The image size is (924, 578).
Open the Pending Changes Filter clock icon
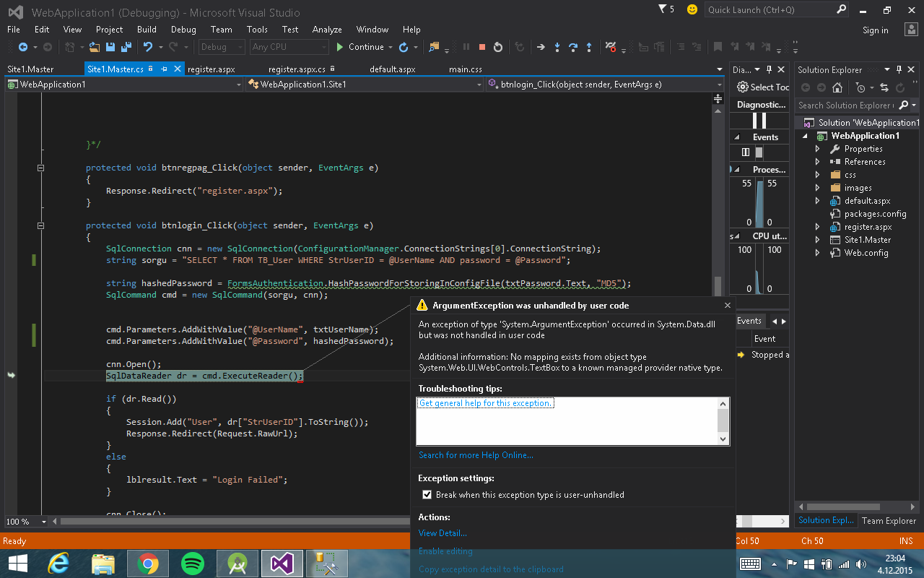pos(860,87)
